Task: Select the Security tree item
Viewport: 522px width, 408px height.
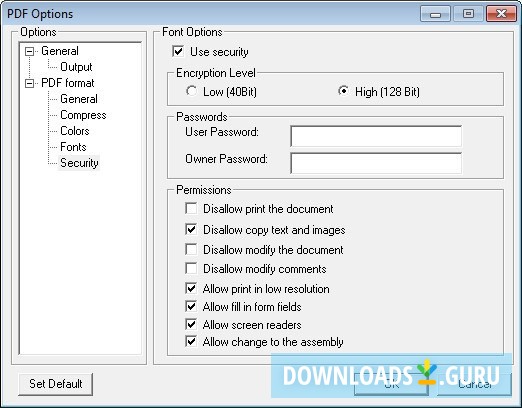Action: point(79,163)
